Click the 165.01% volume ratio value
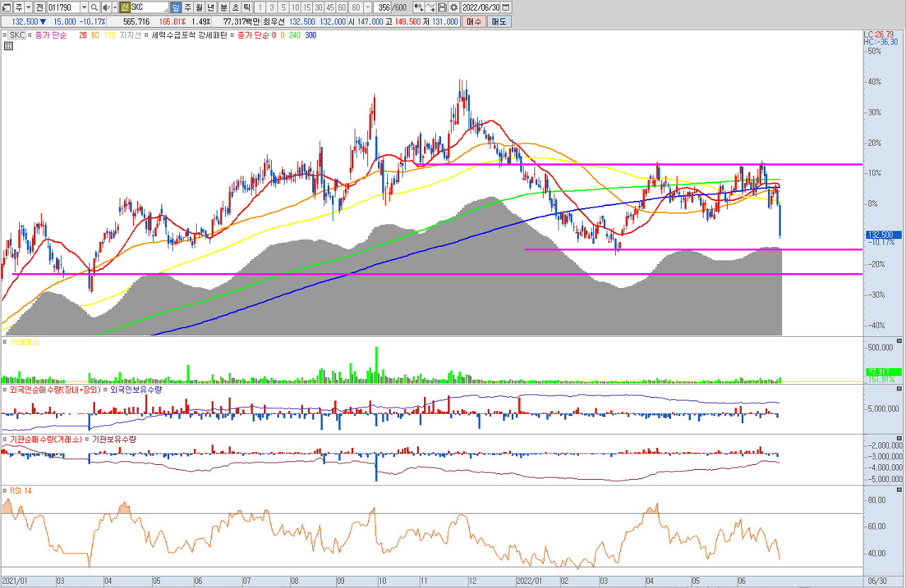The image size is (906, 588). [172, 22]
